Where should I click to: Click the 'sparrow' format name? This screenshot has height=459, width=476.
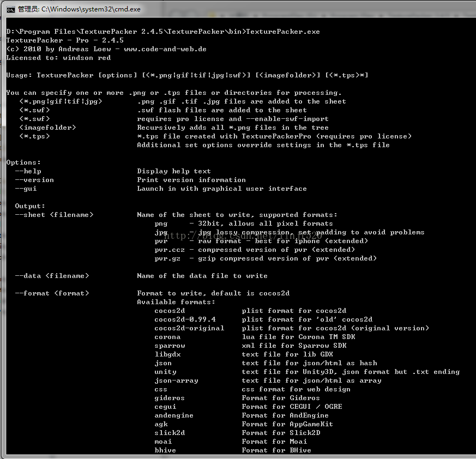170,346
